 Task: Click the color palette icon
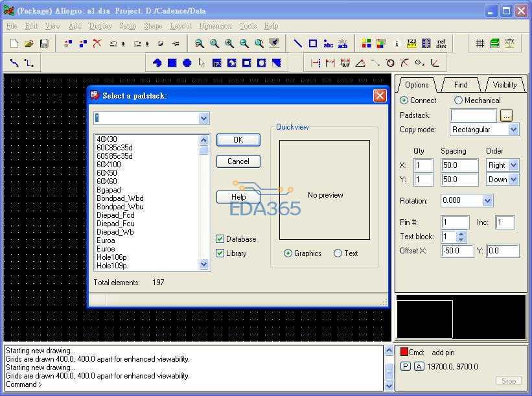(x=366, y=43)
